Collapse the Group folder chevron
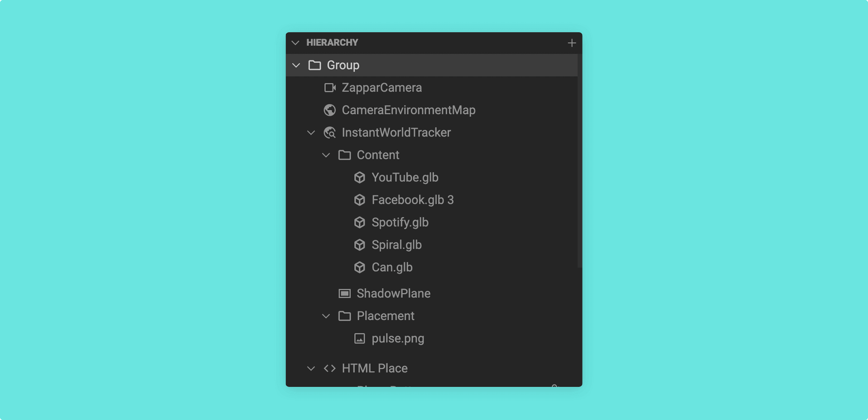This screenshot has height=420, width=868. point(296,65)
